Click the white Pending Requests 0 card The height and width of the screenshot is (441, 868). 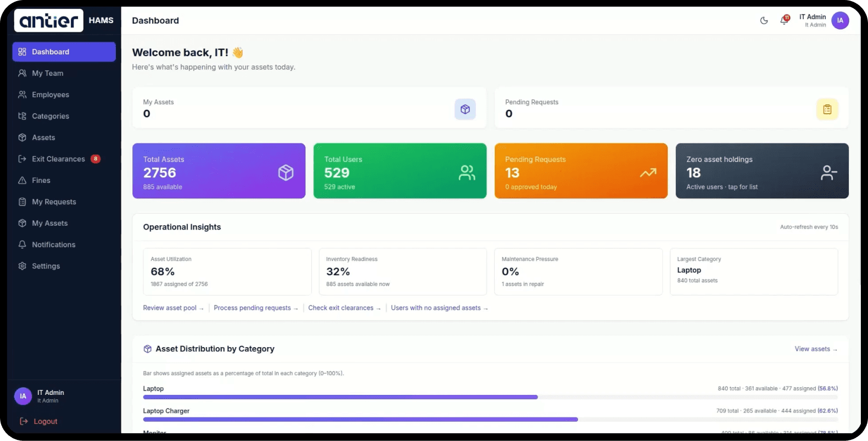[x=671, y=108]
